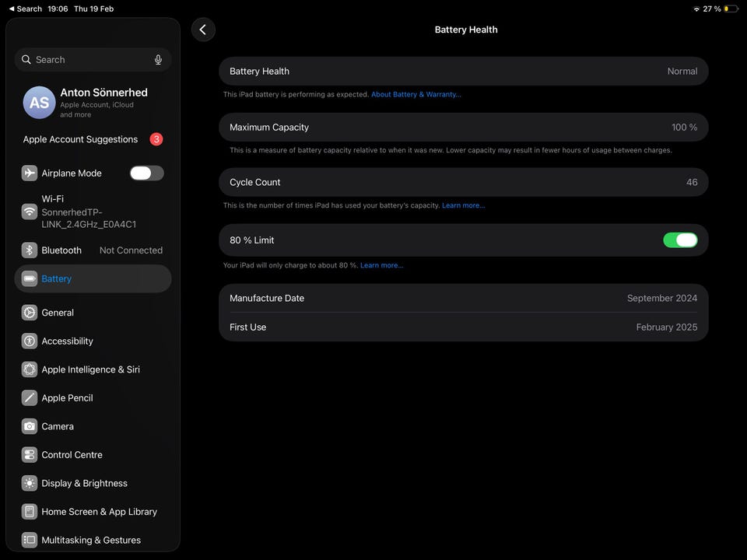Open About Battery & Warranty link
Viewport: 747px width, 560px height.
point(416,95)
